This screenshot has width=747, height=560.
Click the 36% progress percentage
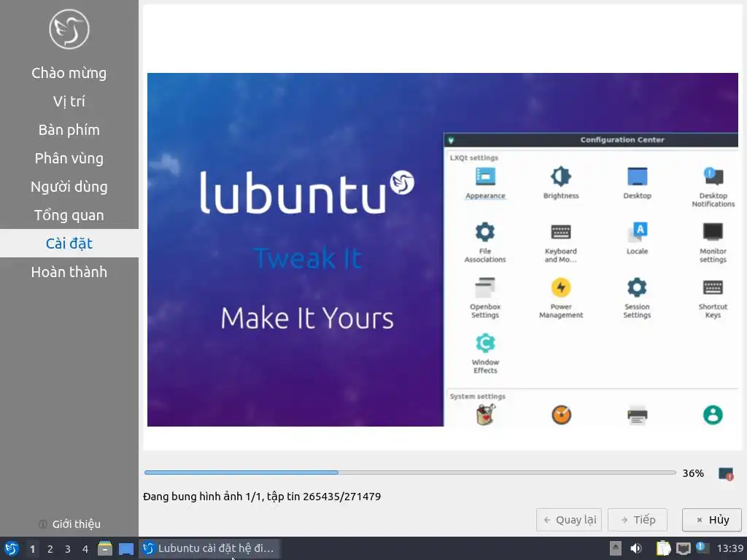click(x=693, y=473)
